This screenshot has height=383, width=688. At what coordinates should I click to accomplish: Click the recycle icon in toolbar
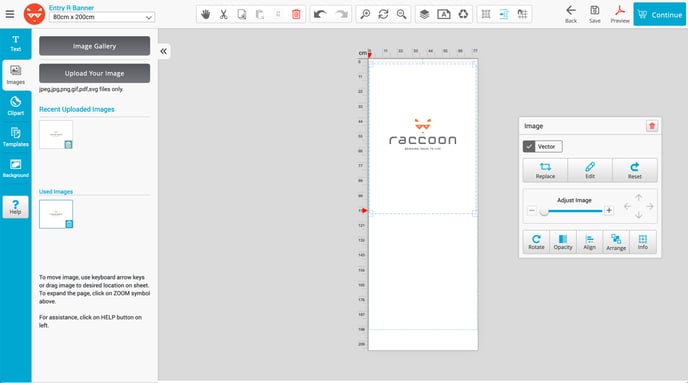coord(463,14)
